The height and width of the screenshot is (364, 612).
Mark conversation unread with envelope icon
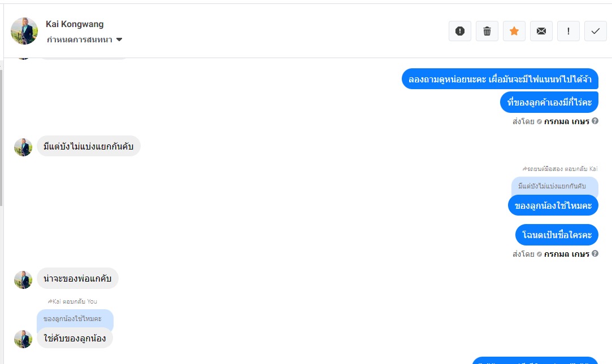click(x=541, y=31)
